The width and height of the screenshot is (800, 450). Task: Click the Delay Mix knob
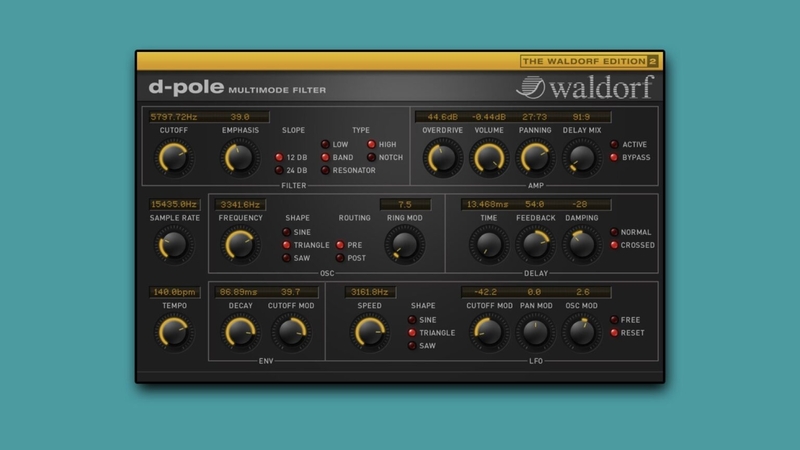click(x=582, y=158)
